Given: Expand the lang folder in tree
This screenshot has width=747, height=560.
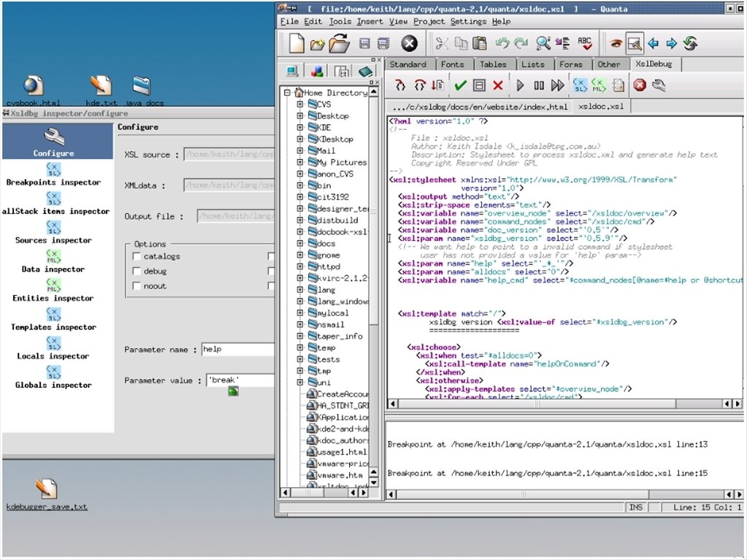Looking at the screenshot, I should (x=299, y=290).
